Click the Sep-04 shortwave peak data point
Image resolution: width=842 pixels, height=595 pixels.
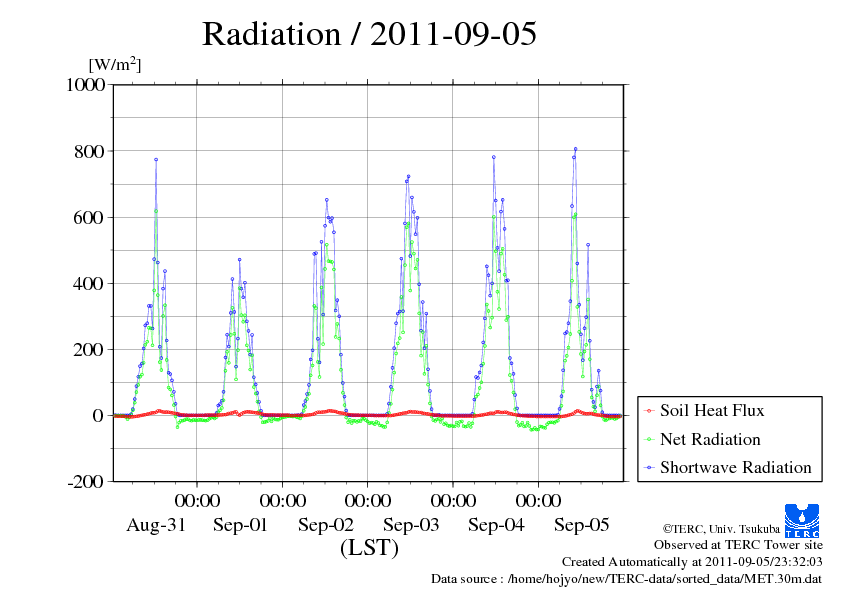tap(493, 157)
